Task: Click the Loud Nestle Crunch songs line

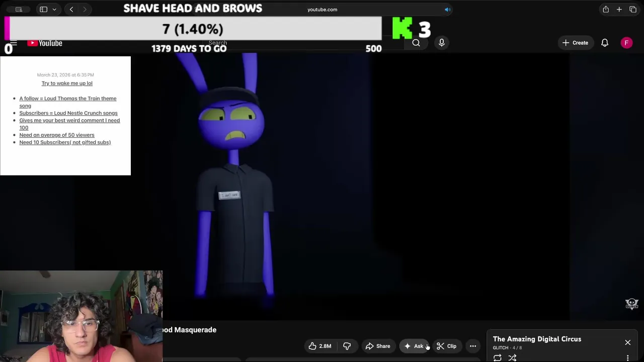Action: coord(68,113)
